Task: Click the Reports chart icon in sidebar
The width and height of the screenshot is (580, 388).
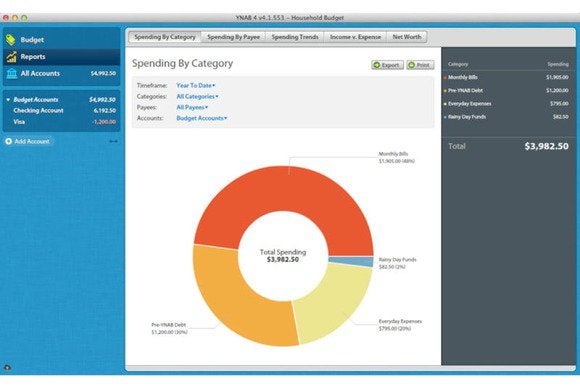Action: tap(11, 57)
